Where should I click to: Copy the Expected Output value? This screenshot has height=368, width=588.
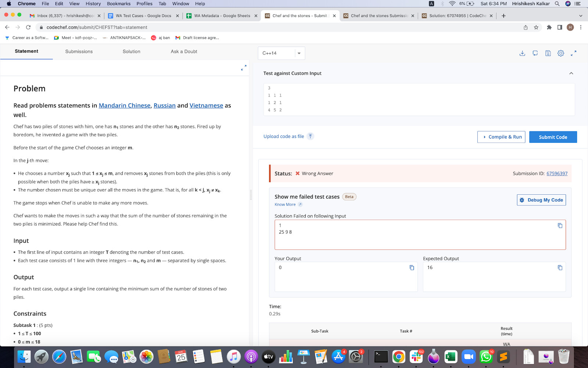tap(560, 268)
